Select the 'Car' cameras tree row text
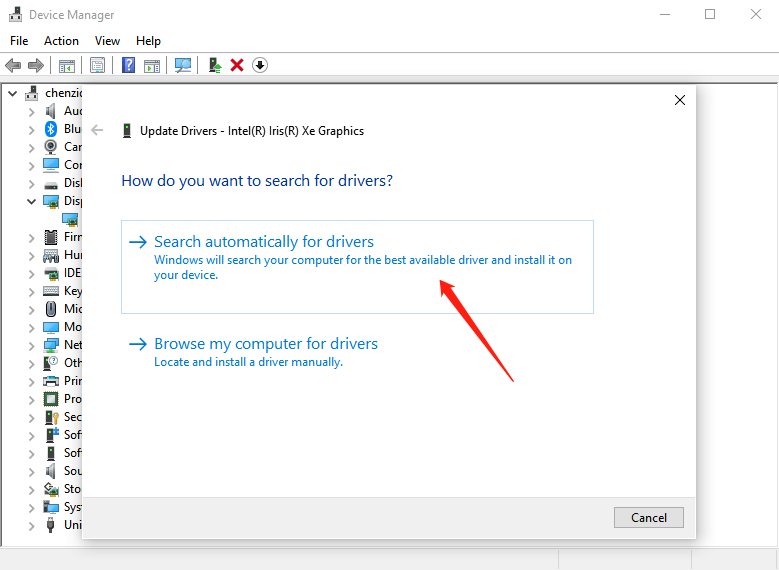Image resolution: width=779 pixels, height=570 pixels. point(73,147)
